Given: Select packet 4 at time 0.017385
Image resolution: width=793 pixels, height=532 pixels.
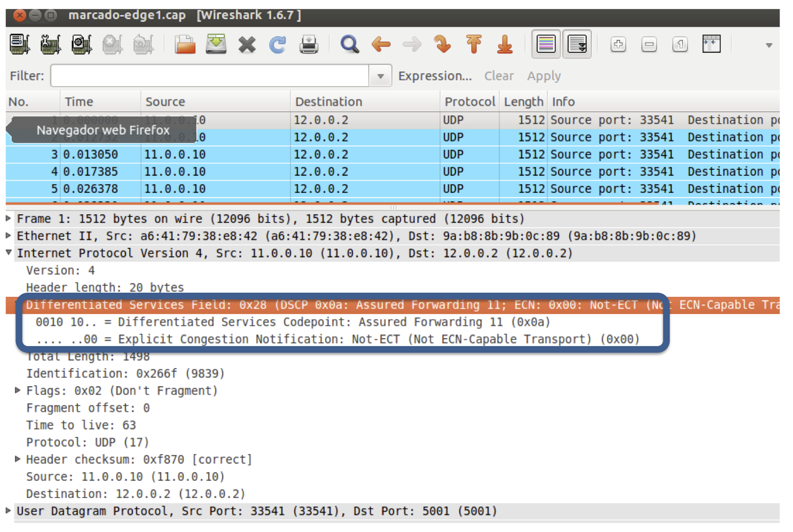Looking at the screenshot, I should coord(392,171).
